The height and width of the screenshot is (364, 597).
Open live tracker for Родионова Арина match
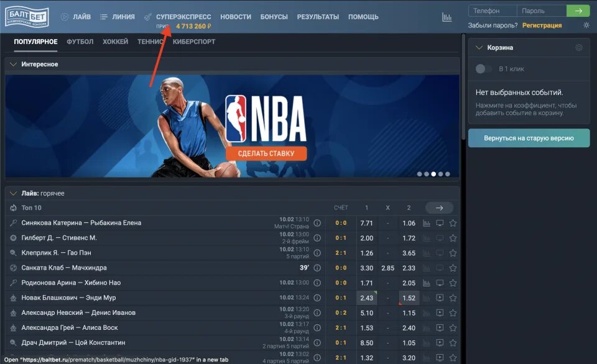point(440,283)
